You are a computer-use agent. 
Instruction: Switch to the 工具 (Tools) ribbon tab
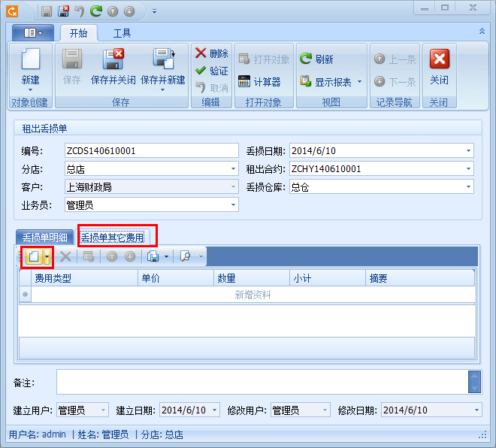tap(122, 34)
